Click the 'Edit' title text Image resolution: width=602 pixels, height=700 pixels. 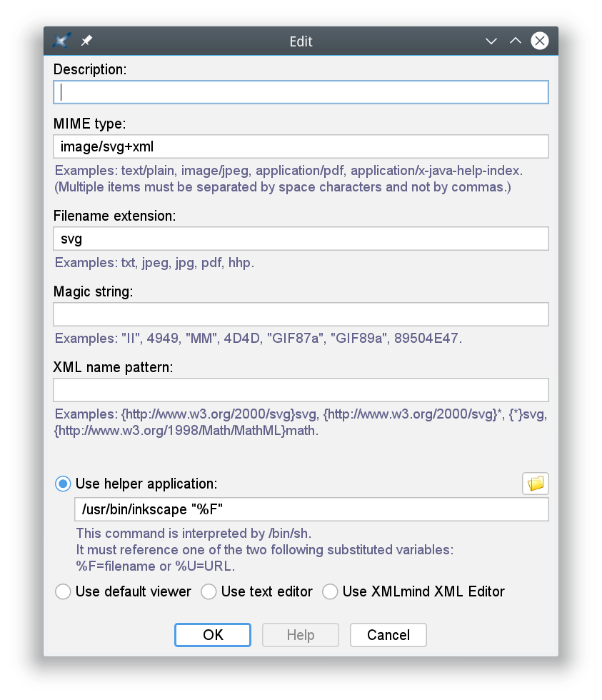(x=301, y=41)
